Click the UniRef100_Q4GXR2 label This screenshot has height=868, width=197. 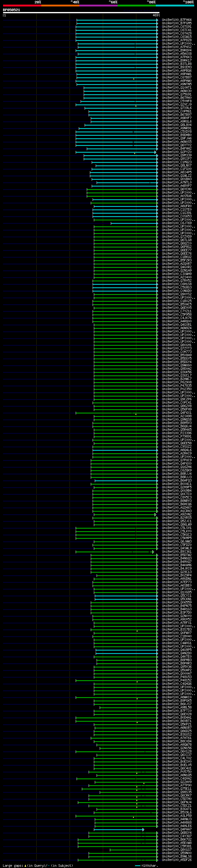coord(176,267)
